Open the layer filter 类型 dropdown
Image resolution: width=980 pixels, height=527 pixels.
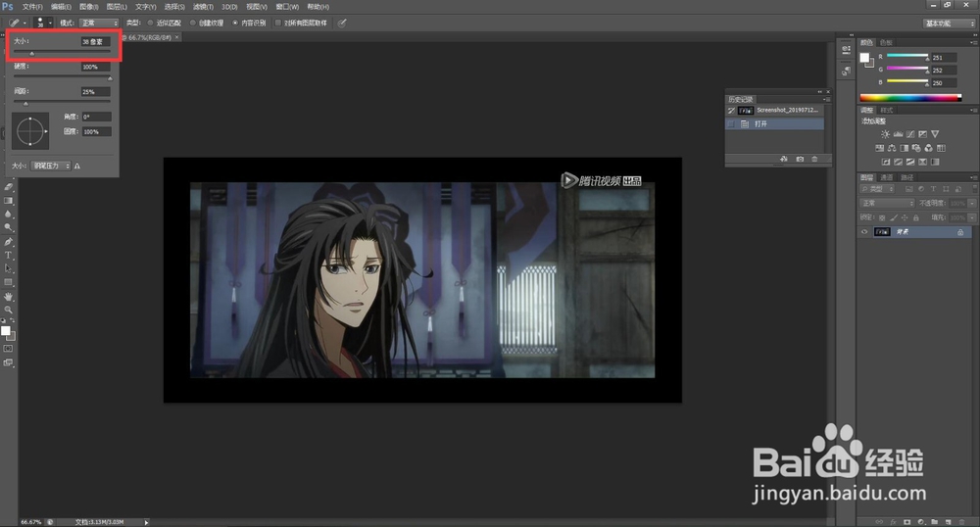click(877, 189)
